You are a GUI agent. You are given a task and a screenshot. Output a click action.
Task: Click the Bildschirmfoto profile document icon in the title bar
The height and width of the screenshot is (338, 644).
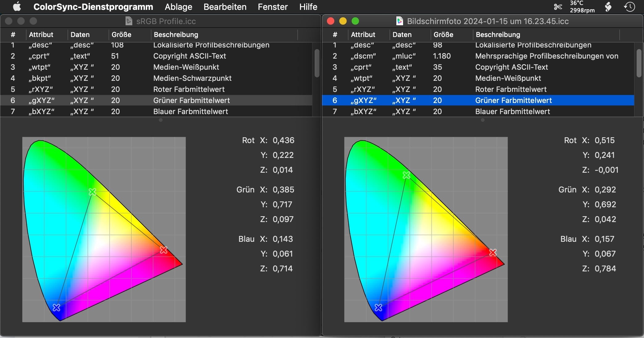[x=399, y=21]
